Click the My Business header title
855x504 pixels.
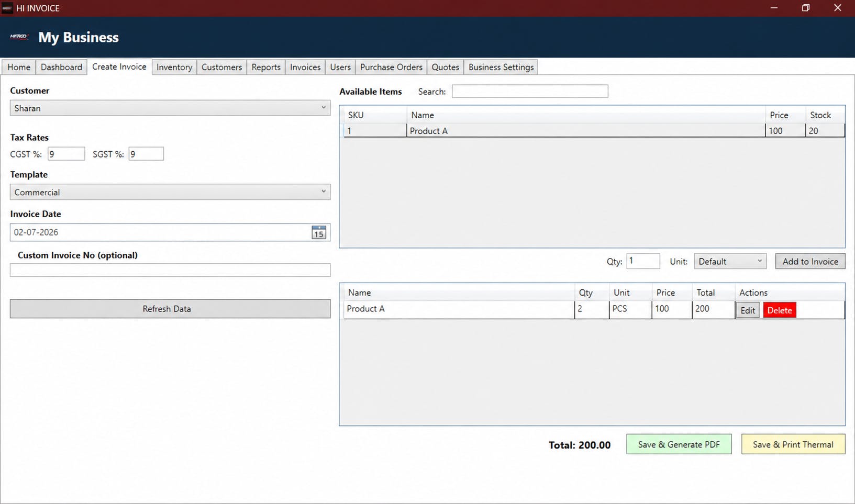79,37
